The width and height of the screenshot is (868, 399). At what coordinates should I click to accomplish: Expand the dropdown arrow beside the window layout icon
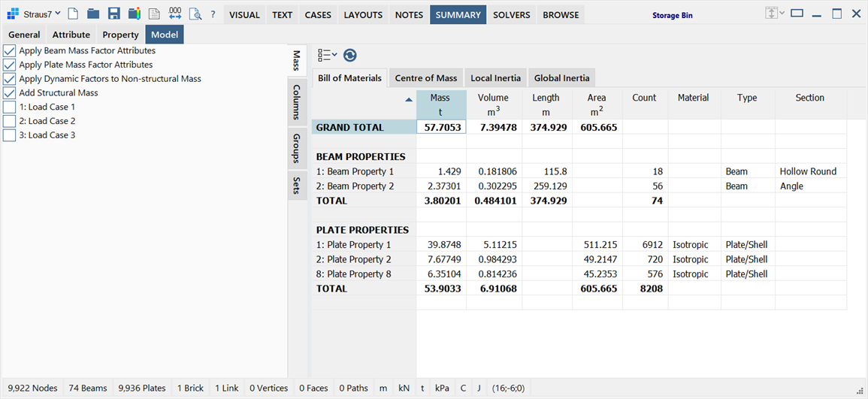tap(782, 14)
